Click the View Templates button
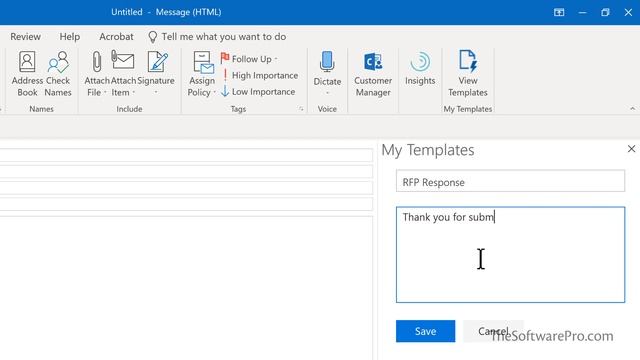 coord(468,74)
